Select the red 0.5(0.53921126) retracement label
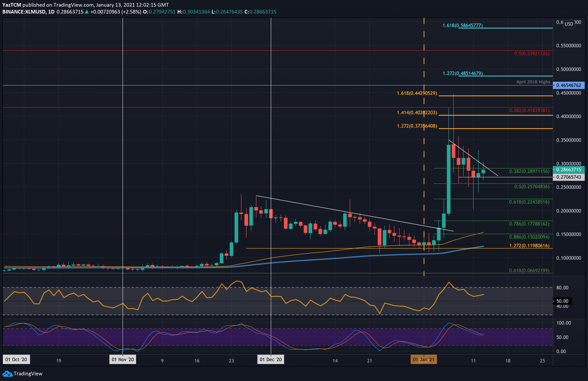The width and height of the screenshot is (588, 381). coord(531,54)
